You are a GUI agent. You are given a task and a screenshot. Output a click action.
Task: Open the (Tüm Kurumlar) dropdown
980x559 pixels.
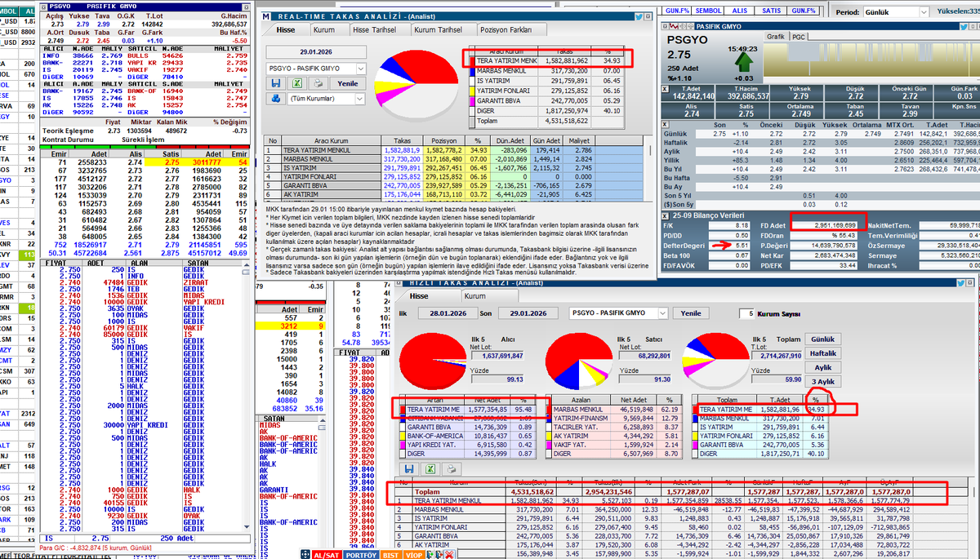pyautogui.click(x=360, y=99)
